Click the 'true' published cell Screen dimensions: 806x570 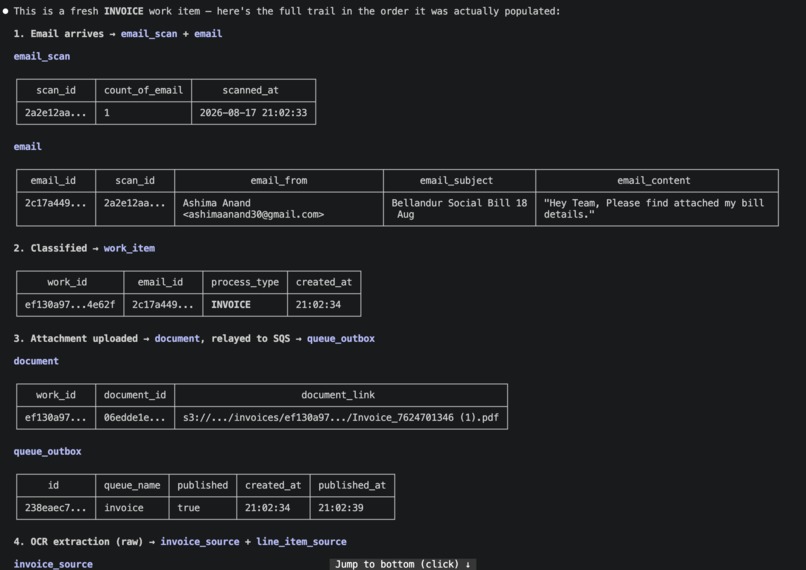tap(203, 508)
